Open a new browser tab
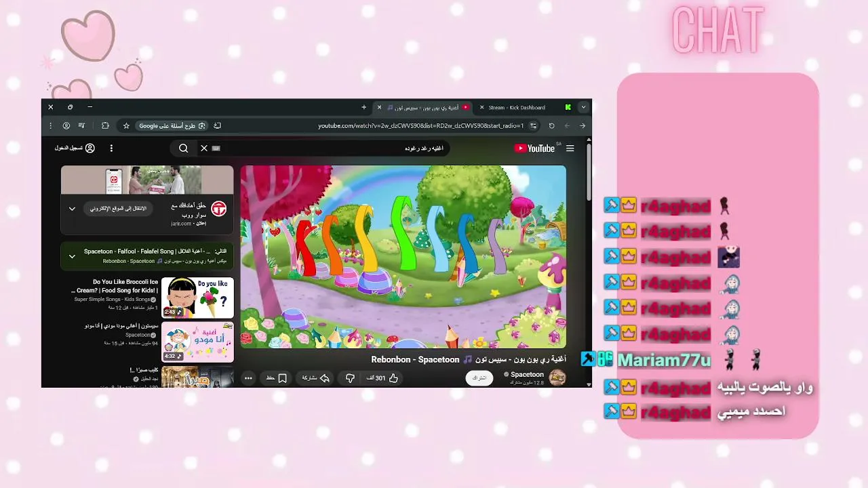Image resolution: width=868 pixels, height=488 pixels. pyautogui.click(x=363, y=107)
